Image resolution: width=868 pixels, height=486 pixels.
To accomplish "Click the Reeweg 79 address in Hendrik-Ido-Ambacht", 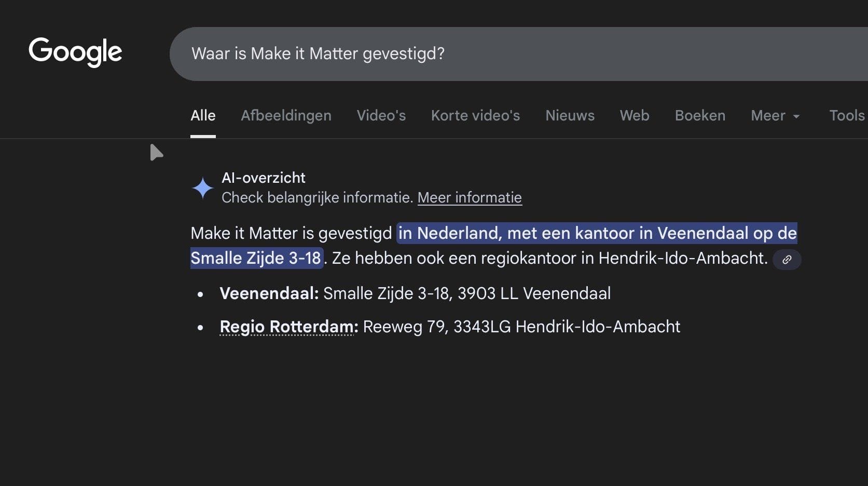I will [x=521, y=327].
